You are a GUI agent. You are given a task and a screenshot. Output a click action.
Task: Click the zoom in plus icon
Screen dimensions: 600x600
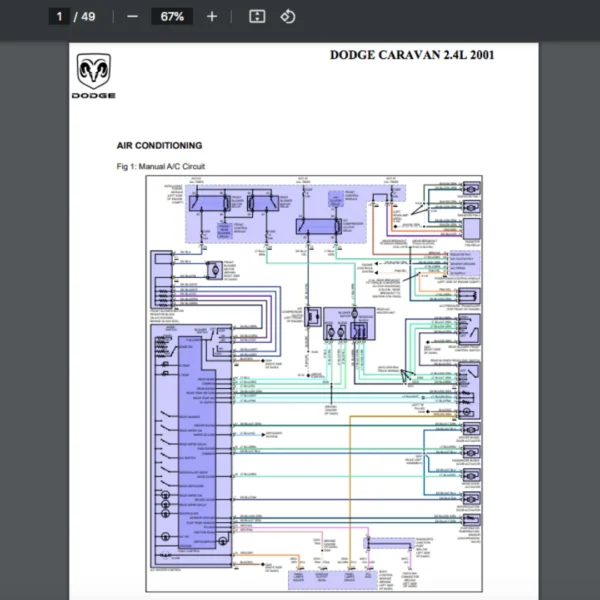tap(211, 16)
